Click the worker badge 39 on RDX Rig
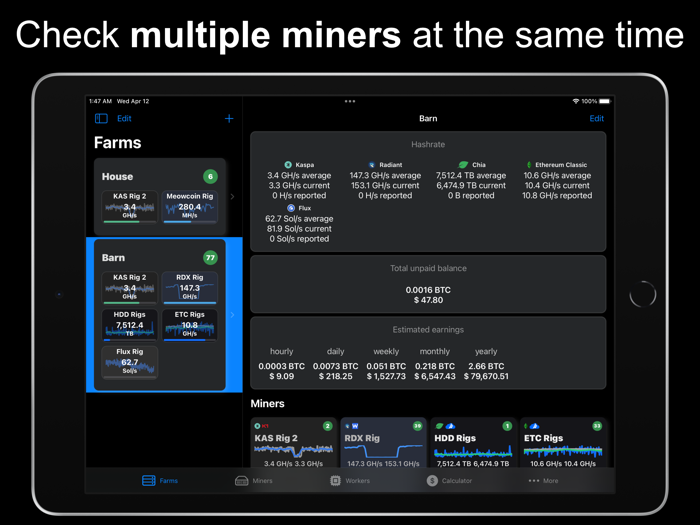Screen dimensions: 700x525 417,426
